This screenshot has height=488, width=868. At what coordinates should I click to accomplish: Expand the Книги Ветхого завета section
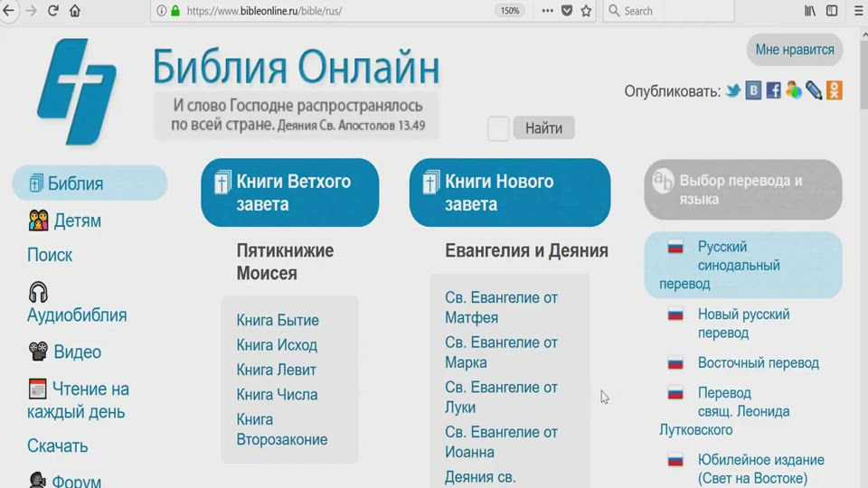(289, 192)
